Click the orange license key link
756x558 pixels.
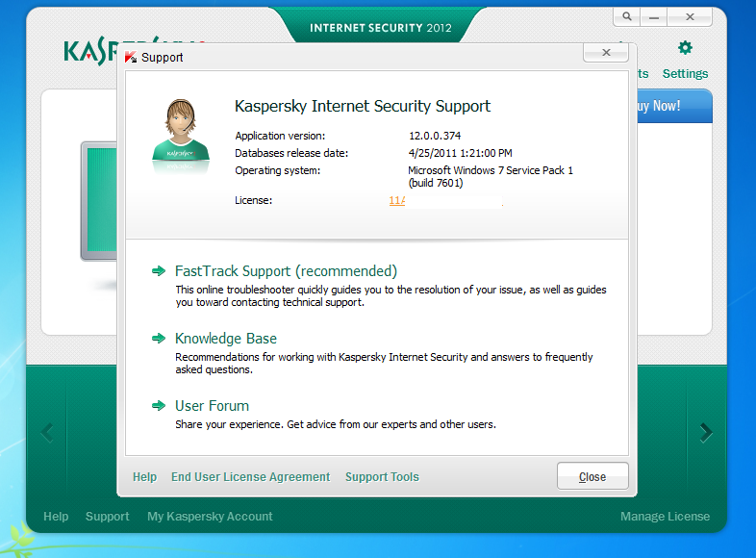(x=397, y=200)
